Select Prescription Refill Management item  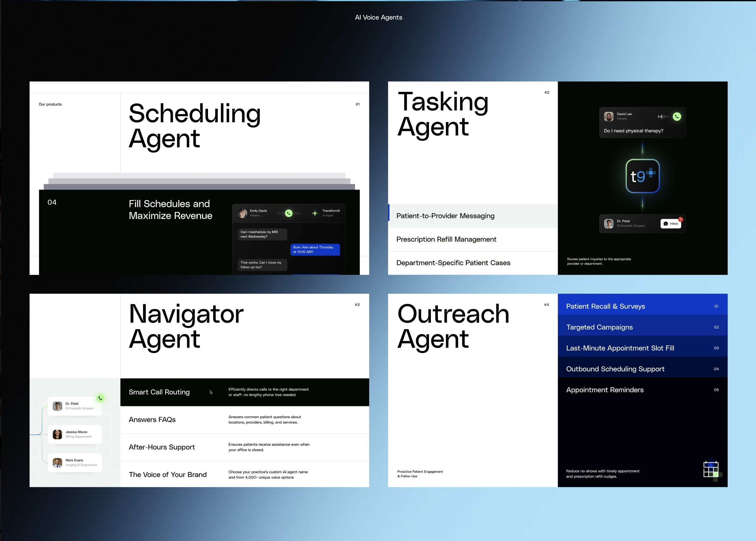pyautogui.click(x=473, y=239)
